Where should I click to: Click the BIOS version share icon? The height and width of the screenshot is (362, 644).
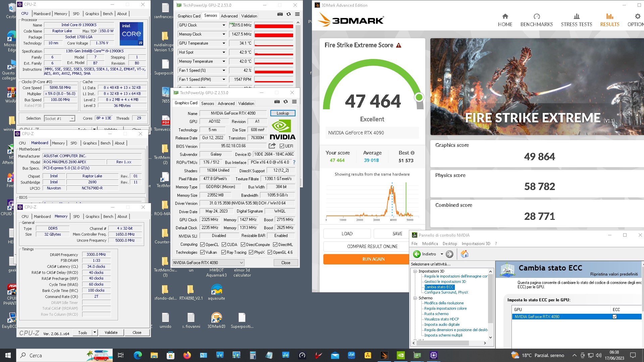tap(272, 146)
